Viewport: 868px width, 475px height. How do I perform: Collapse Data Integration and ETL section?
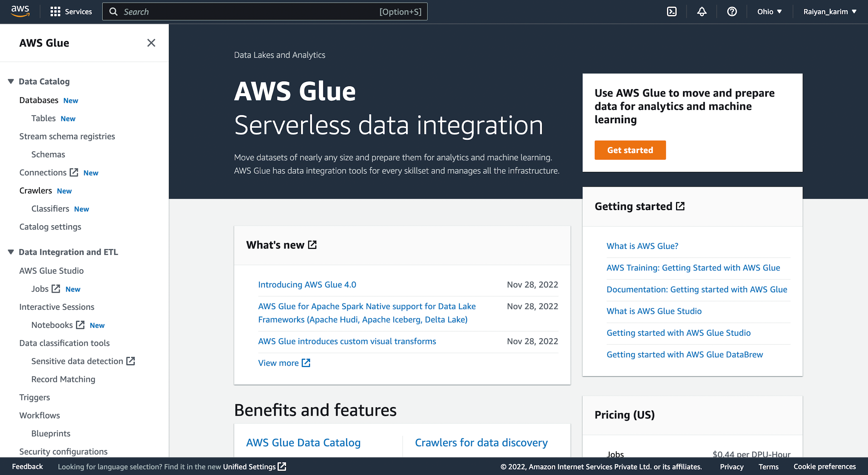[11, 252]
